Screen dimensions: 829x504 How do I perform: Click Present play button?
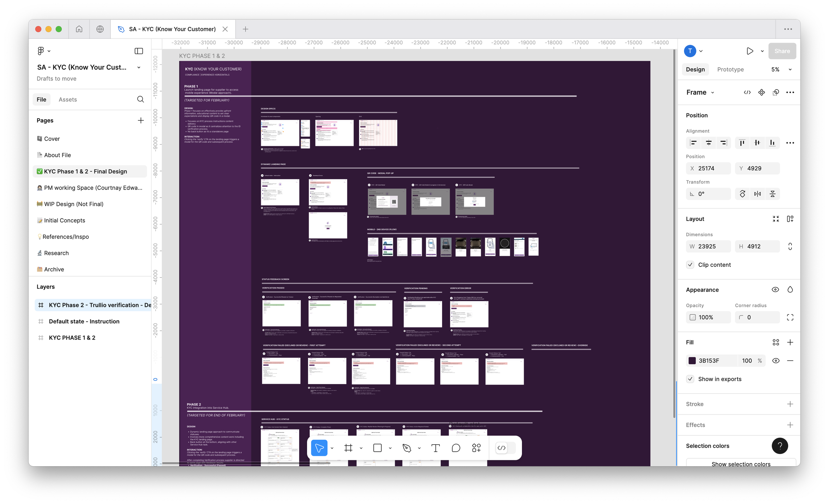750,51
